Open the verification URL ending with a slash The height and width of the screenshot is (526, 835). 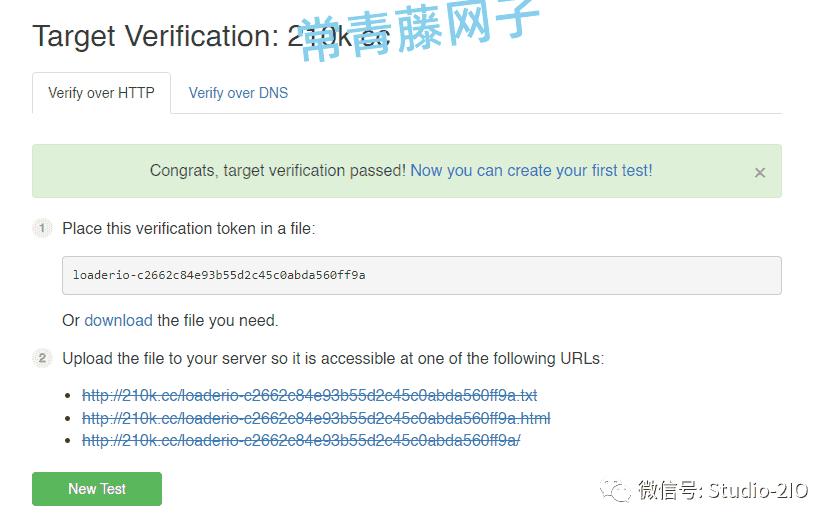coord(301,440)
